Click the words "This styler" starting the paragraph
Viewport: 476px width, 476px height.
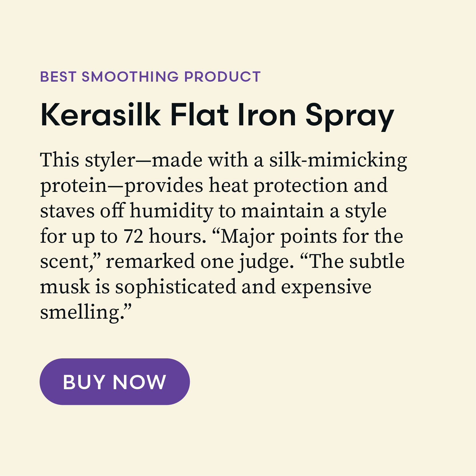(x=88, y=160)
